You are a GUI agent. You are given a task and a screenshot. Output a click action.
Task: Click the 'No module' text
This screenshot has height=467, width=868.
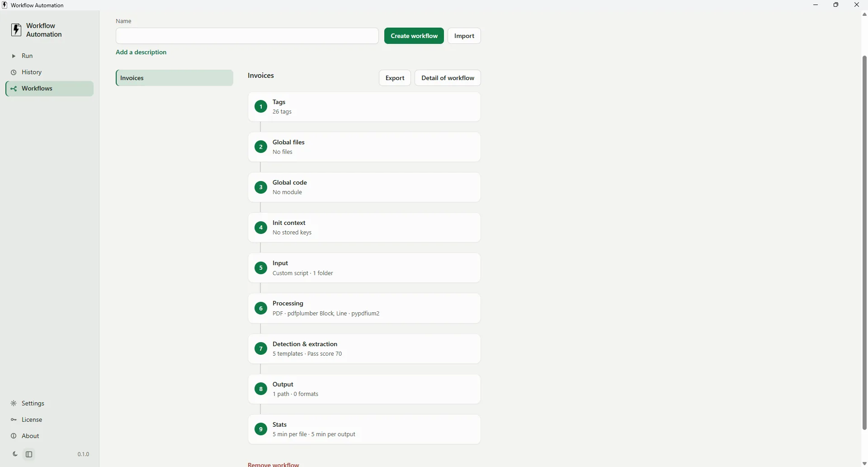pos(287,192)
